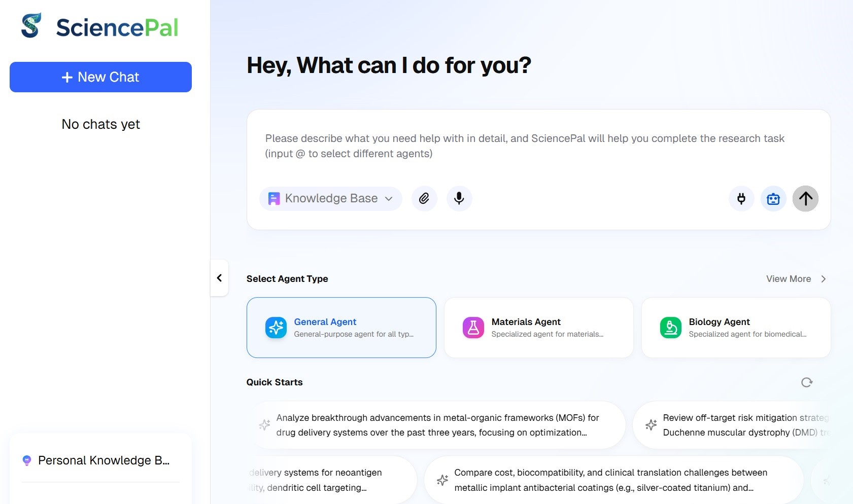The width and height of the screenshot is (853, 504).
Task: Click the paperclip attach file icon
Action: tap(424, 198)
